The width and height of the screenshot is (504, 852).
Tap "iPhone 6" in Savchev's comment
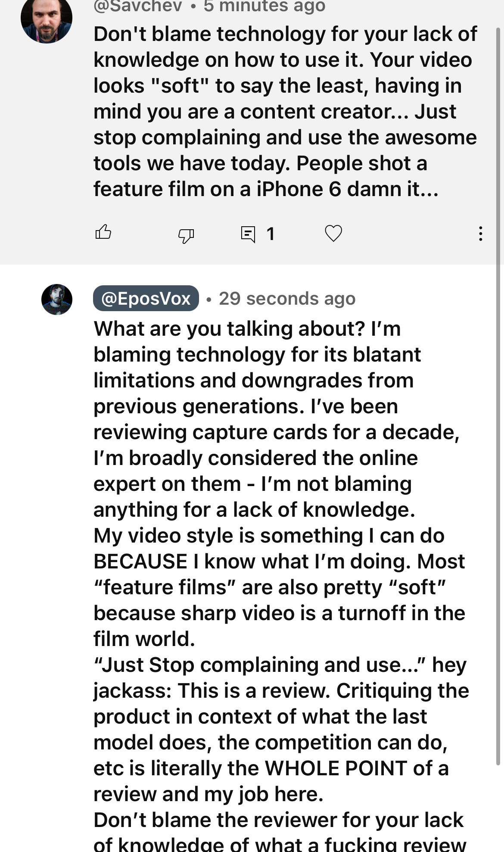point(299,190)
